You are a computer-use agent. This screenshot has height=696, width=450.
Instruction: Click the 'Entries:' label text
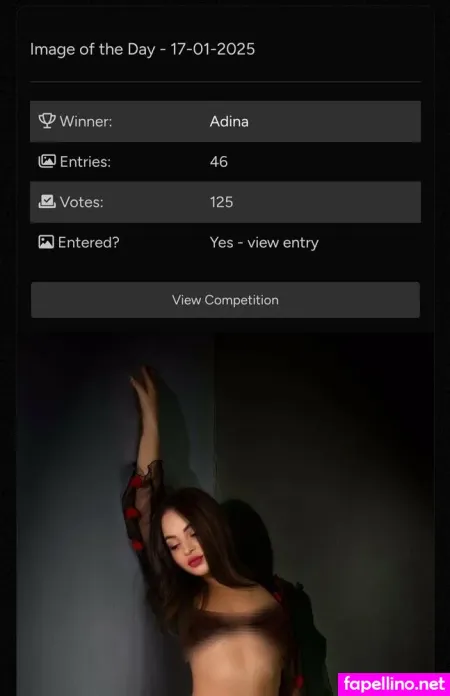85,162
